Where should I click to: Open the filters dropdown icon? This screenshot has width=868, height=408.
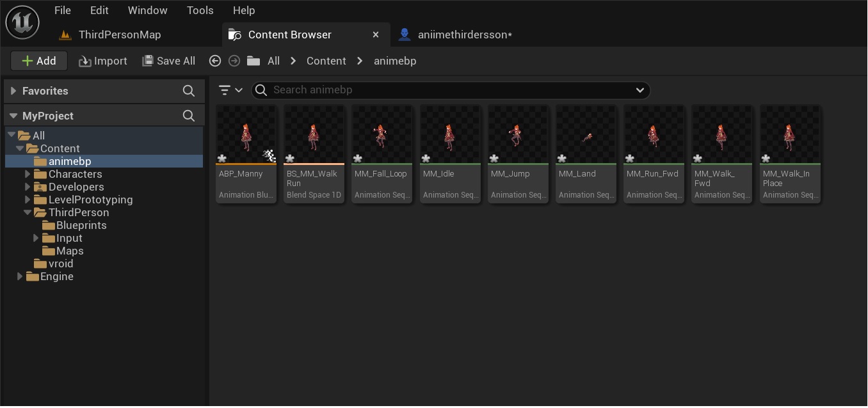coord(230,90)
